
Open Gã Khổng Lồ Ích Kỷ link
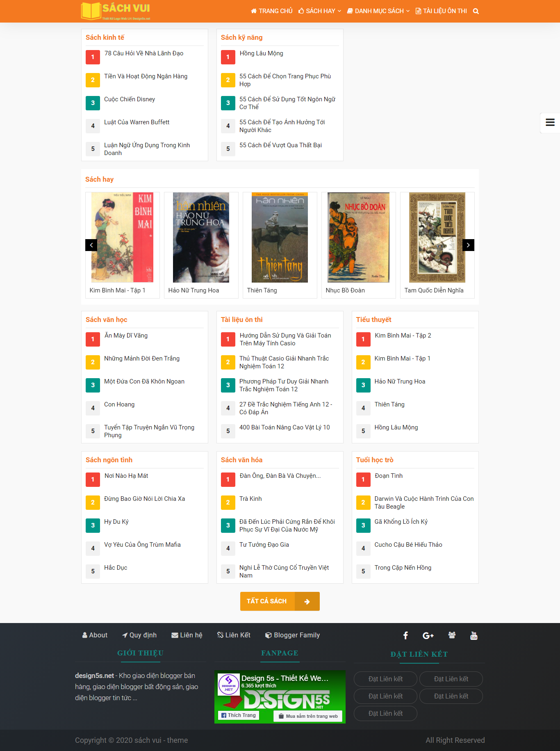click(x=401, y=522)
